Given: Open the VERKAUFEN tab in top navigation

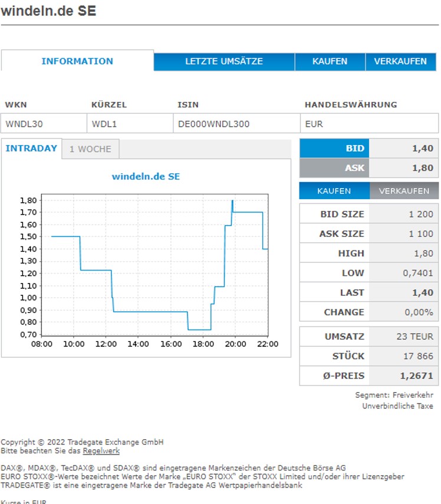Looking at the screenshot, I should point(400,61).
